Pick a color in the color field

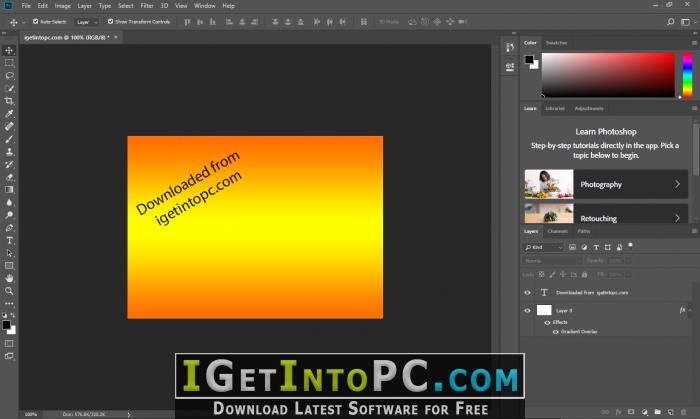point(608,75)
